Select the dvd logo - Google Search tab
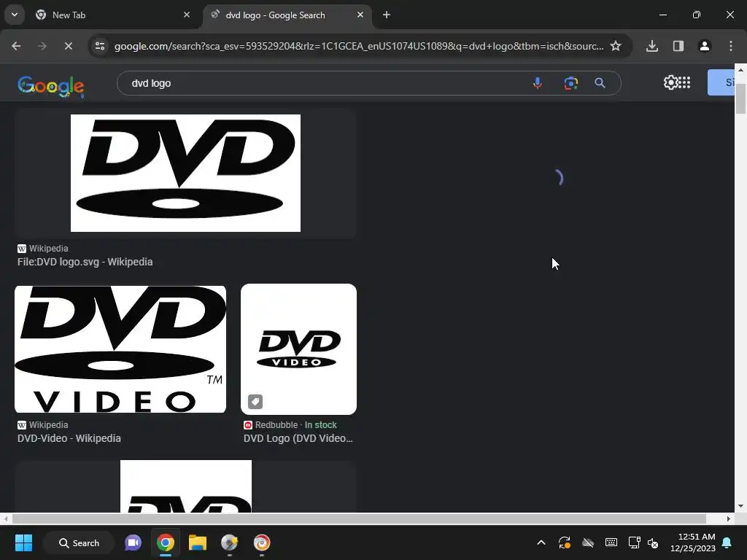The width and height of the screenshot is (747, 560). pyautogui.click(x=286, y=15)
